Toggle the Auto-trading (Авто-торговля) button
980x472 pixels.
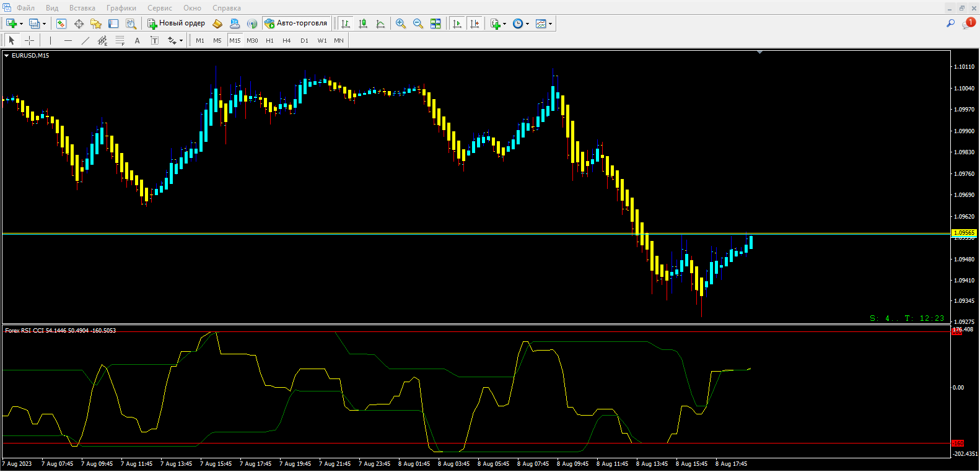[x=296, y=24]
